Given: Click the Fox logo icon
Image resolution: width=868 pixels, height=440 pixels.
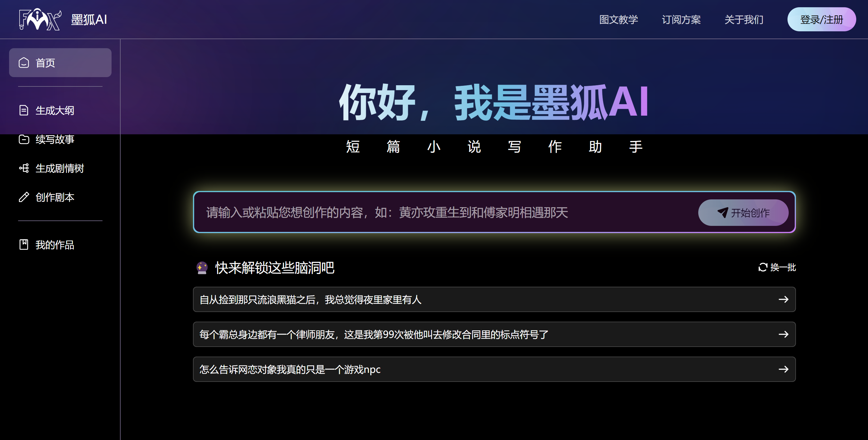Looking at the screenshot, I should coord(40,20).
